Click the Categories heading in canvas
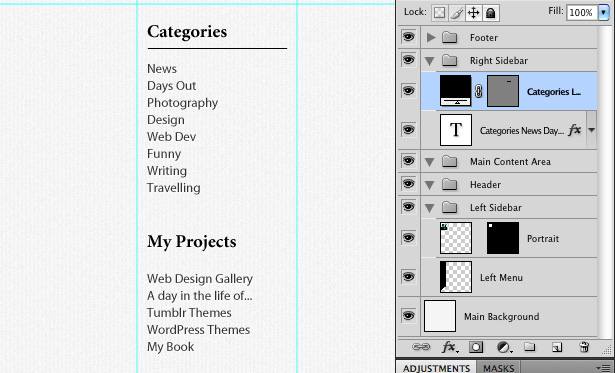Image resolution: width=615 pixels, height=373 pixels. [x=187, y=32]
